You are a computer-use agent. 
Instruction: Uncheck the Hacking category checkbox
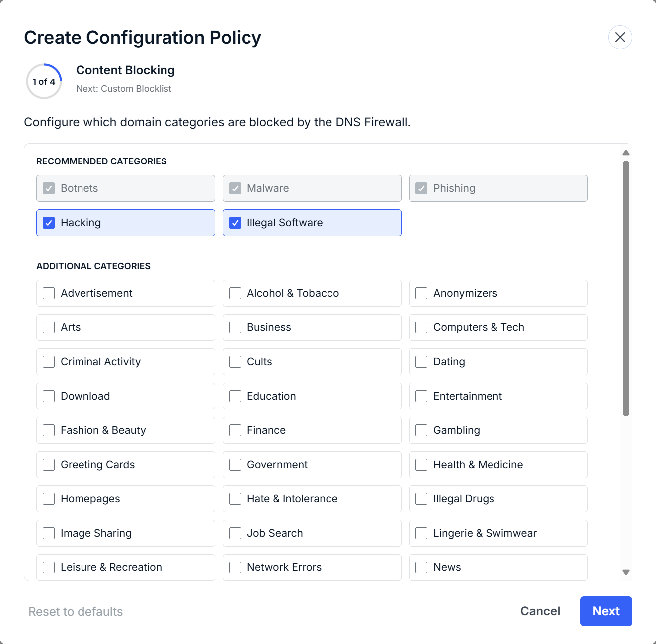tap(49, 223)
